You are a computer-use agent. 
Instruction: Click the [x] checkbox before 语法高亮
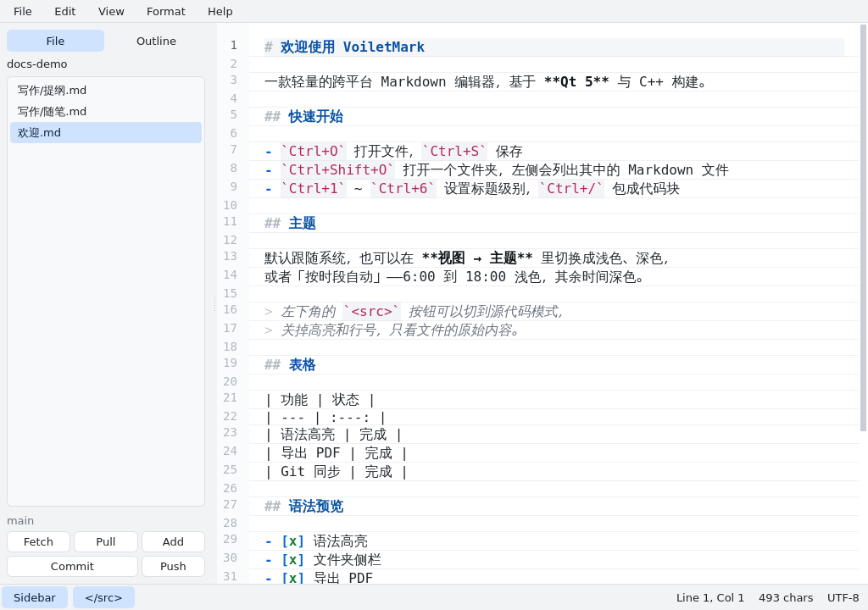[292, 541]
